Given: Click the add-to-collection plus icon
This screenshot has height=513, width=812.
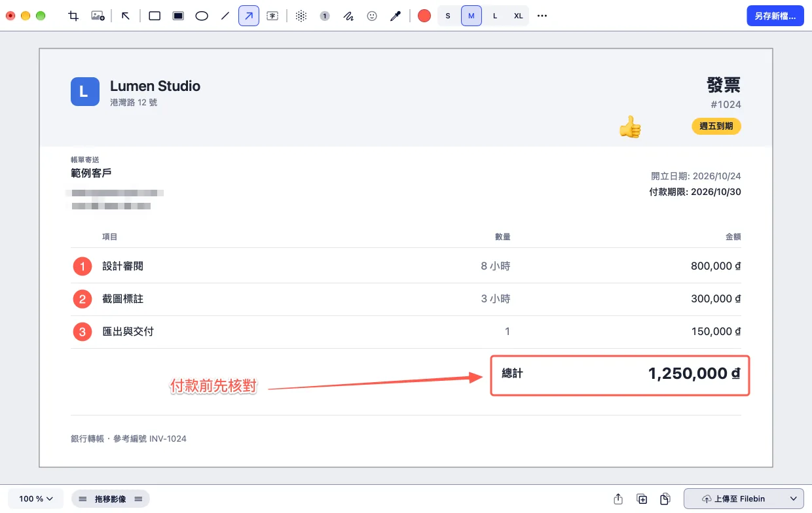Looking at the screenshot, I should pyautogui.click(x=642, y=499).
